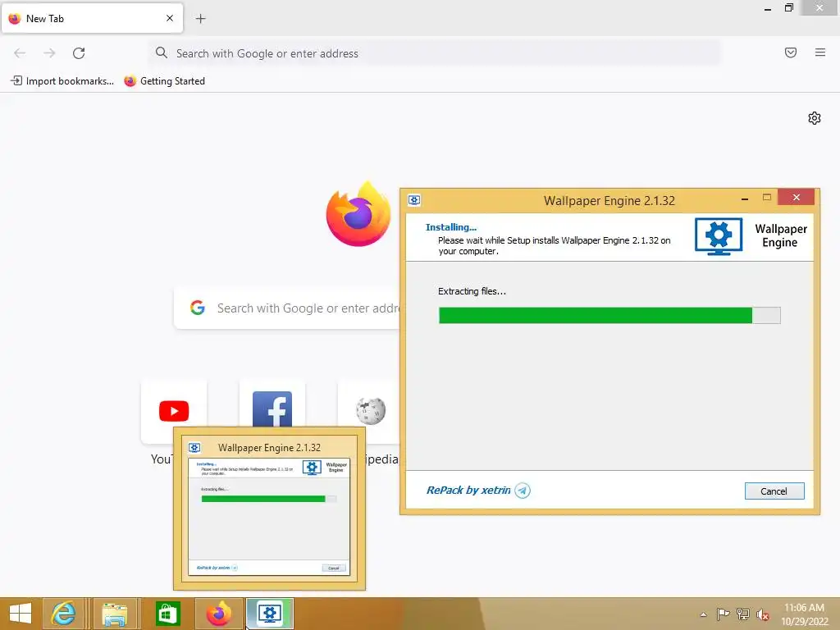The image size is (840, 630).
Task: Open the Firefox hamburger application menu
Action: [x=820, y=52]
